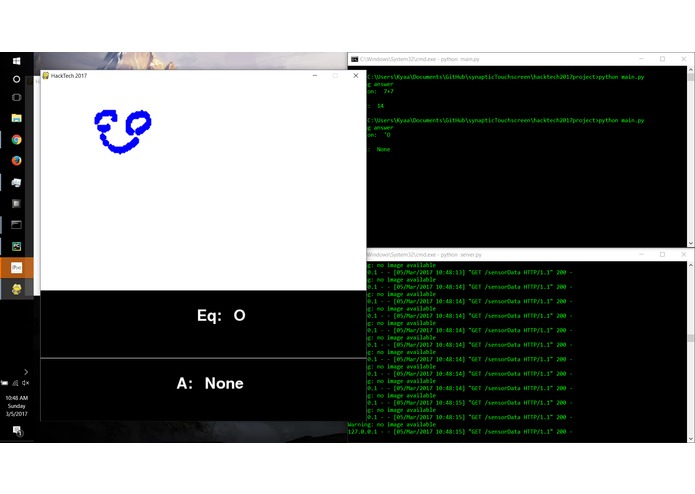Image resolution: width=695 pixels, height=494 pixels.
Task: Click the '14' result in main.py console
Action: point(380,106)
